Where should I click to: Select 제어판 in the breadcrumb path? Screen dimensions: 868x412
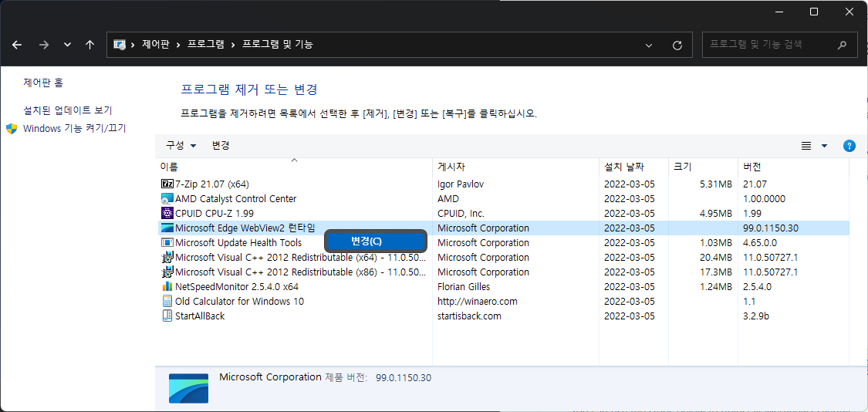(156, 44)
